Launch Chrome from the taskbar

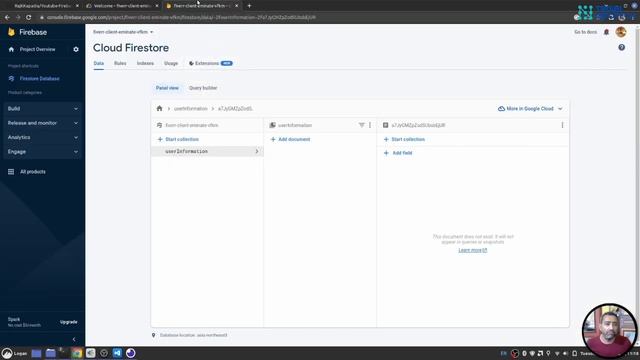pyautogui.click(x=77, y=353)
